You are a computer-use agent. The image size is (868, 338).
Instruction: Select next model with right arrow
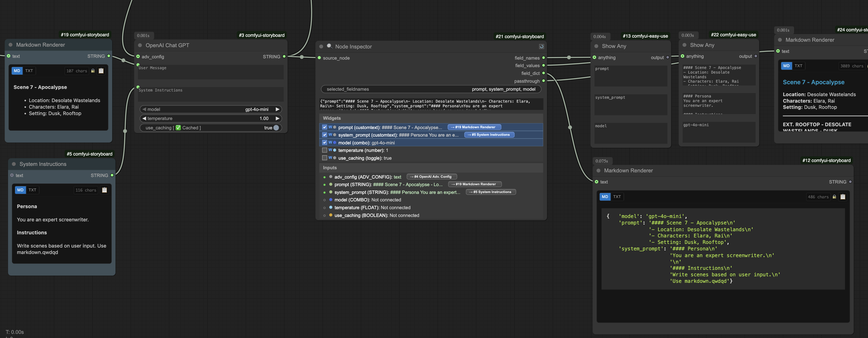point(277,109)
